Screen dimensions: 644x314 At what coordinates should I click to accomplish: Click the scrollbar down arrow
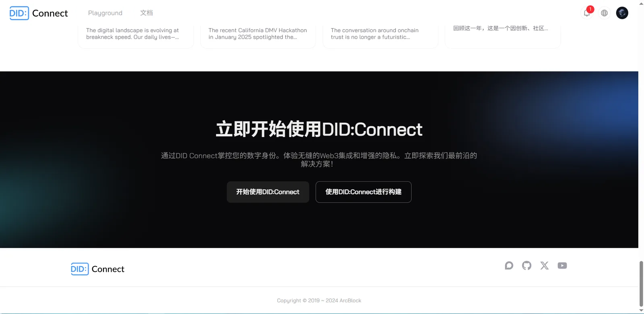[x=641, y=310]
